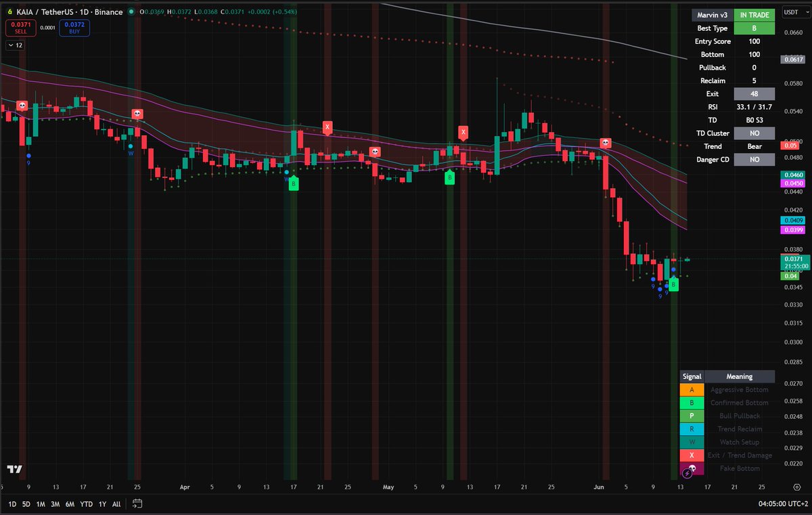Select the 1Y date range
Screen dimensions: 812x515
[x=103, y=504]
